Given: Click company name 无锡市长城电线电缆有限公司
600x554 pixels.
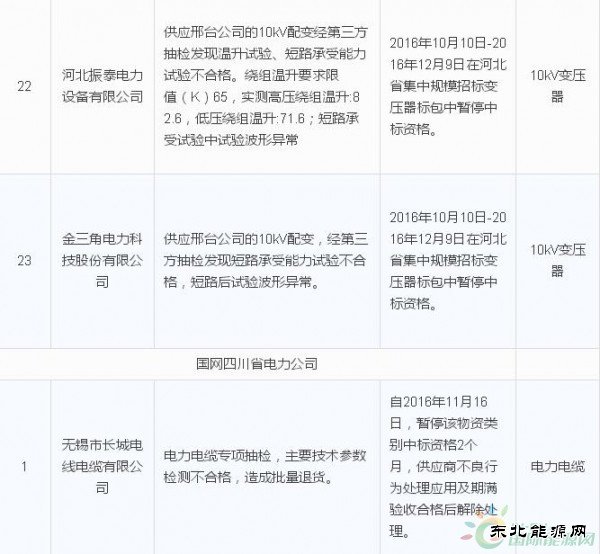Looking at the screenshot, I should 101,466.
